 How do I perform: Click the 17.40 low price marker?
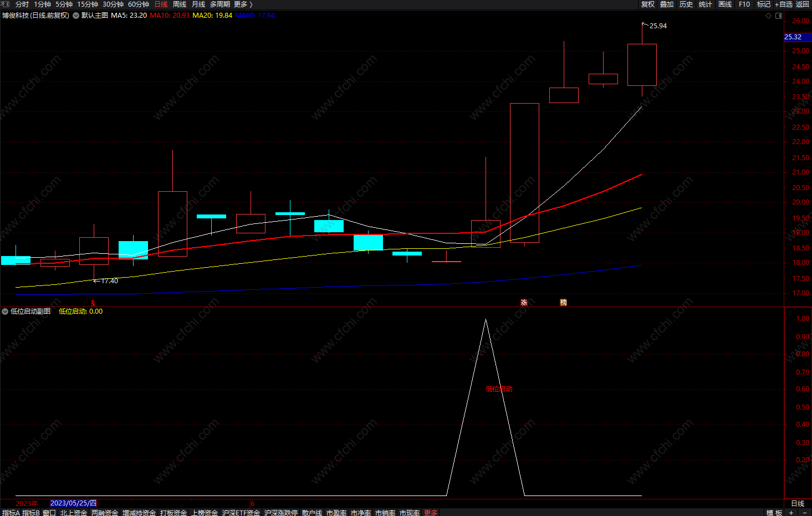(109, 281)
